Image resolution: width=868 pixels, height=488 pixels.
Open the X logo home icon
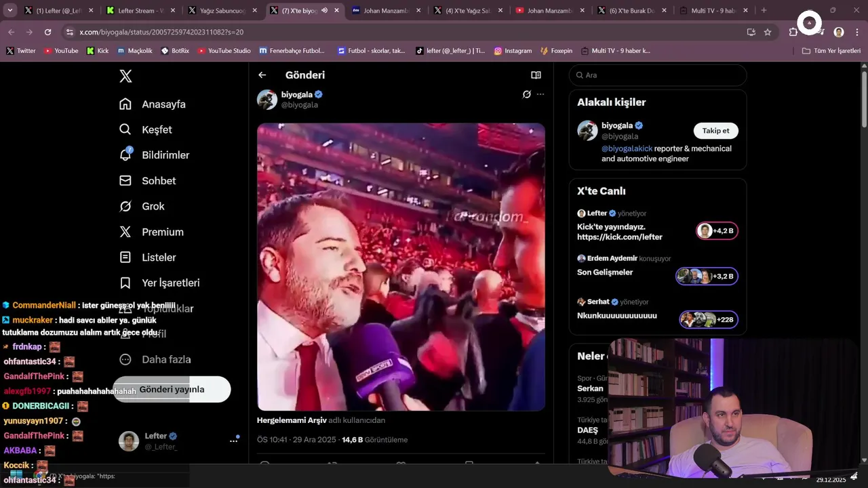point(125,76)
